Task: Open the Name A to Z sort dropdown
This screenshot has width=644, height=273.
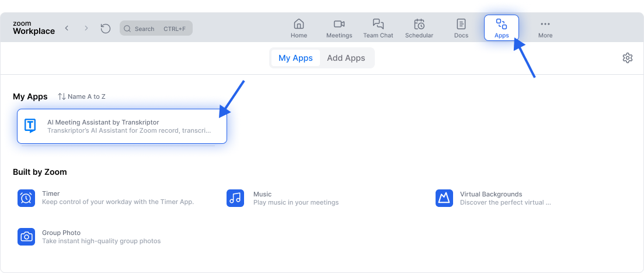Action: 81,96
